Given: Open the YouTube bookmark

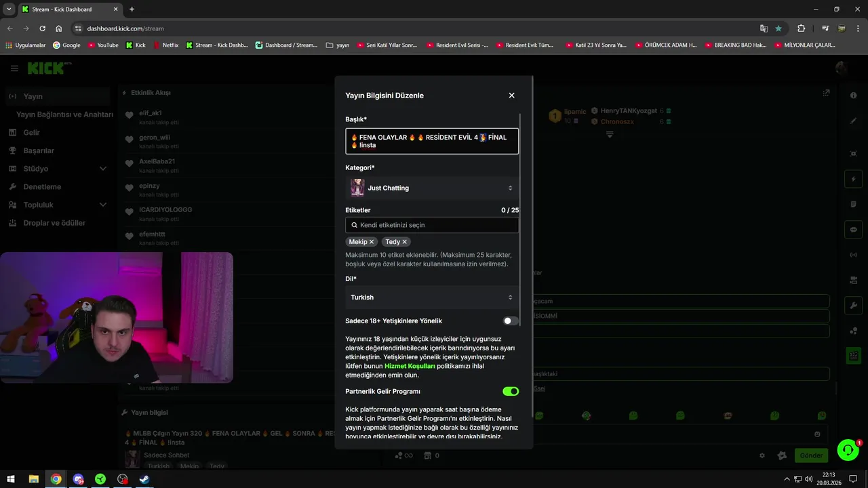Looking at the screenshot, I should coord(102,45).
